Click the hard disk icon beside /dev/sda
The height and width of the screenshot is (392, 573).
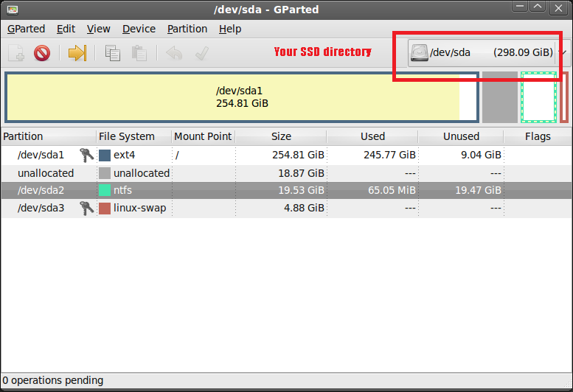(x=419, y=53)
